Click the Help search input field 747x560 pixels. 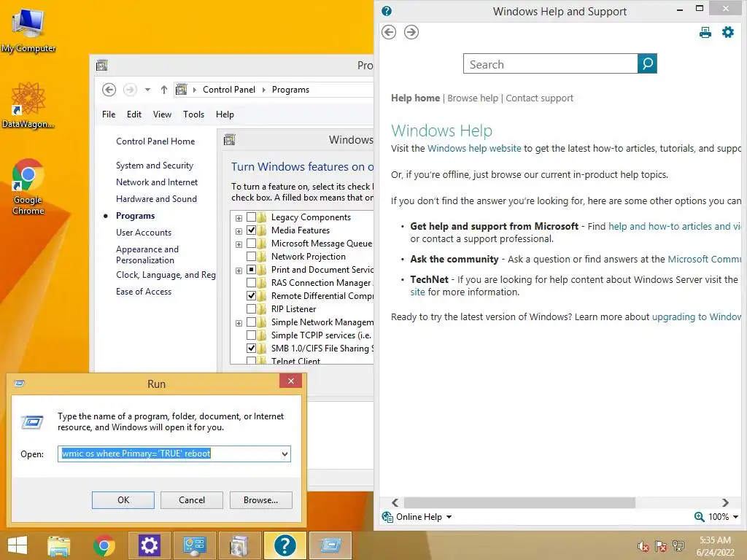pos(550,64)
